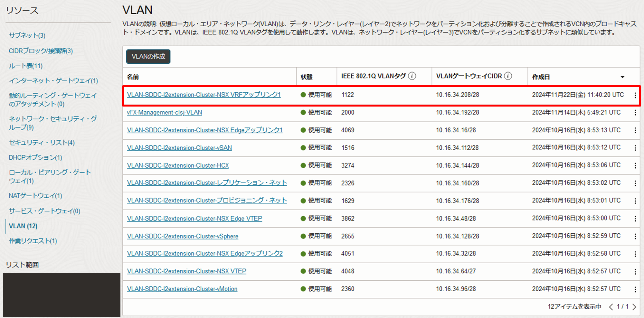
Task: Open actions menu for vFX-Management-clsj-VLAN row
Action: tap(635, 113)
